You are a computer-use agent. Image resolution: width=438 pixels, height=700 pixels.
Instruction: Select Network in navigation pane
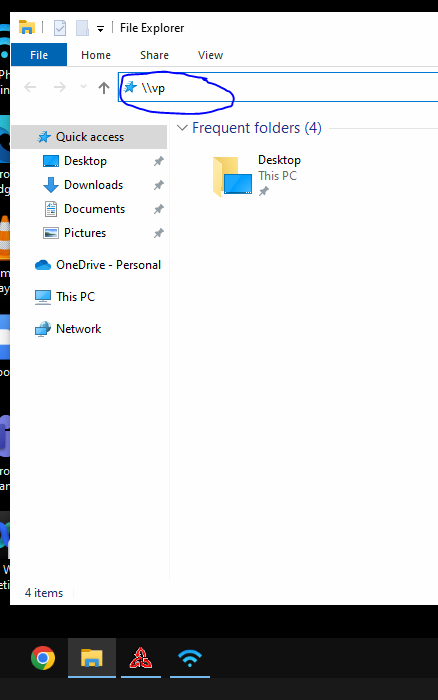point(79,329)
